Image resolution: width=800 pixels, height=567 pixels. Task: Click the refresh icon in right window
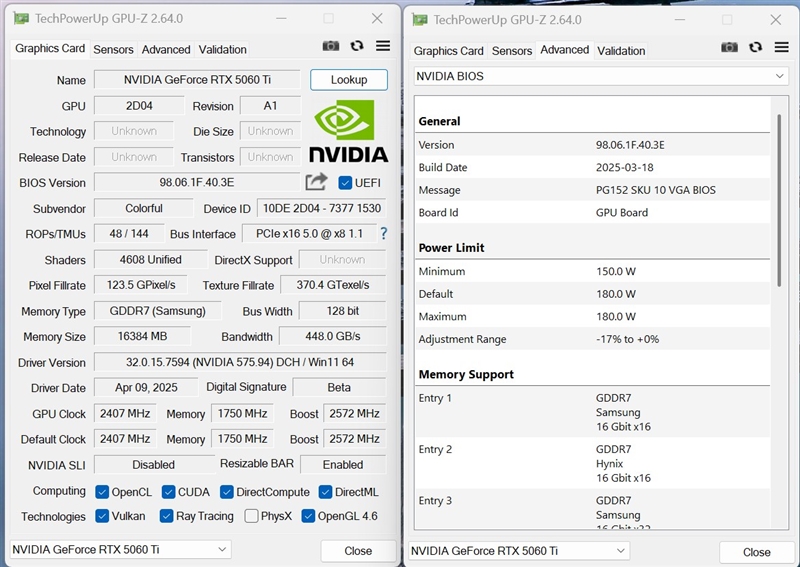click(756, 47)
